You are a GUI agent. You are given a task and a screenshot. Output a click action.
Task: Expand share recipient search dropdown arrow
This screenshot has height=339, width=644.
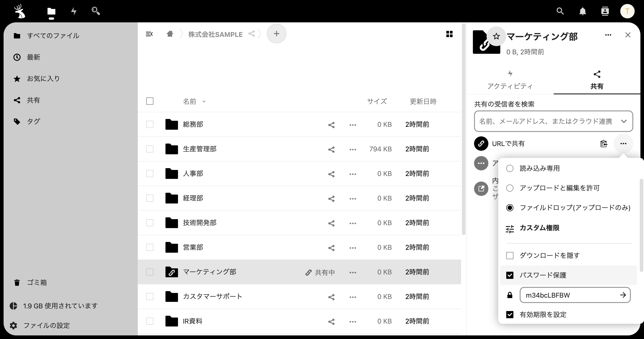(x=623, y=121)
